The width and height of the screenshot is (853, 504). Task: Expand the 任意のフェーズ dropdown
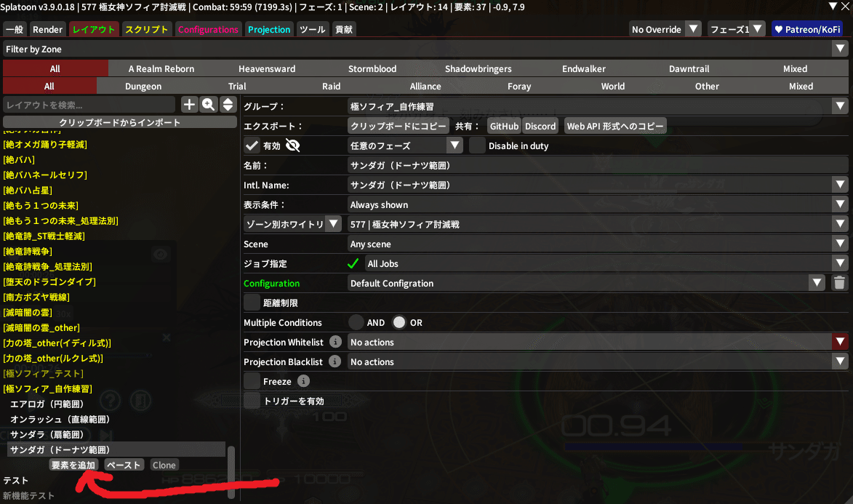(454, 145)
